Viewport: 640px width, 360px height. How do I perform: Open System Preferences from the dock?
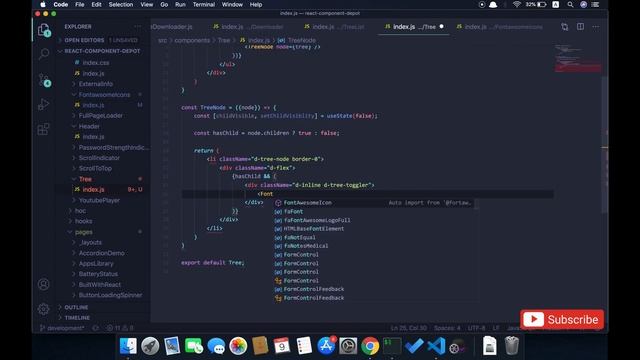pos(348,346)
